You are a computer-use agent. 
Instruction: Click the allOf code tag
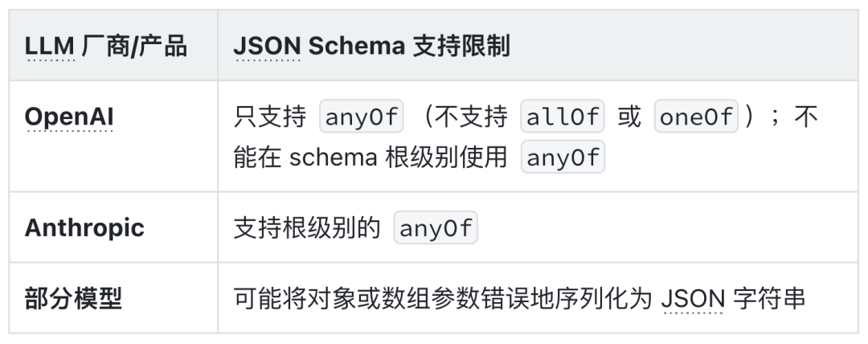562,118
